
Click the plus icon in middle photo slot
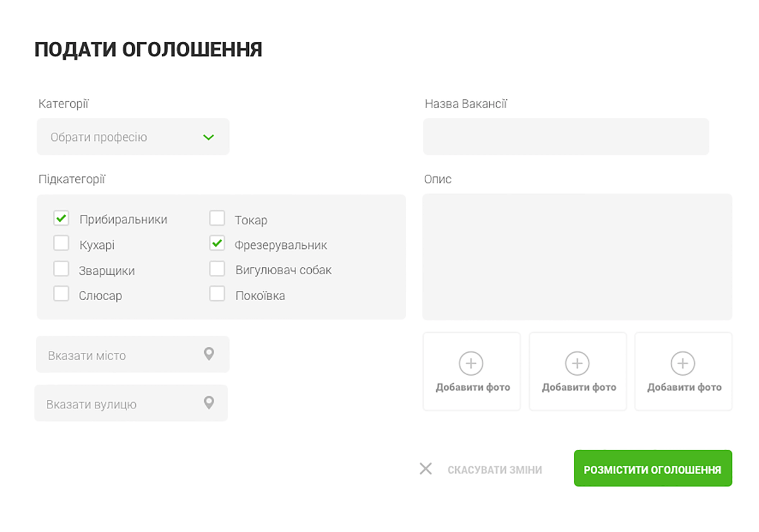(x=577, y=363)
